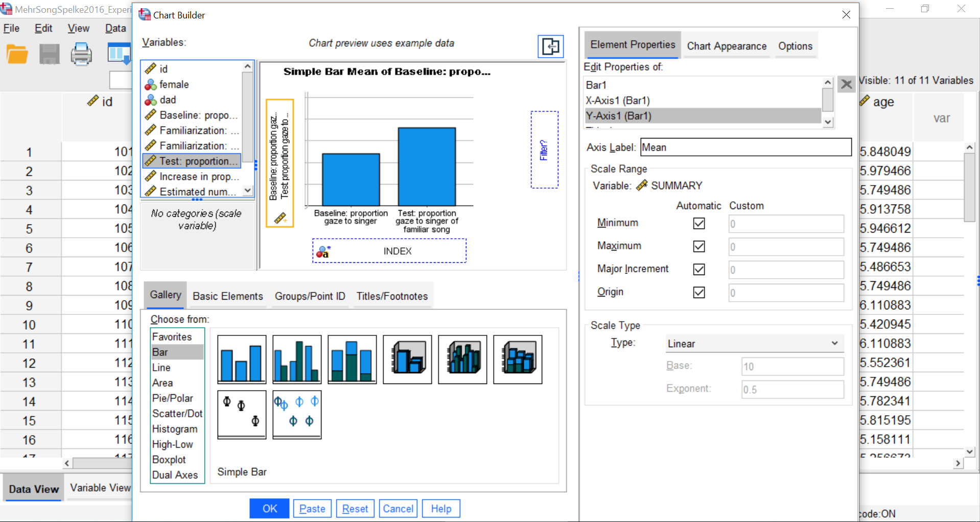Viewport: 980px width, 522px height.
Task: Uncheck the Major Increment Automatic checkbox
Action: pyautogui.click(x=699, y=269)
